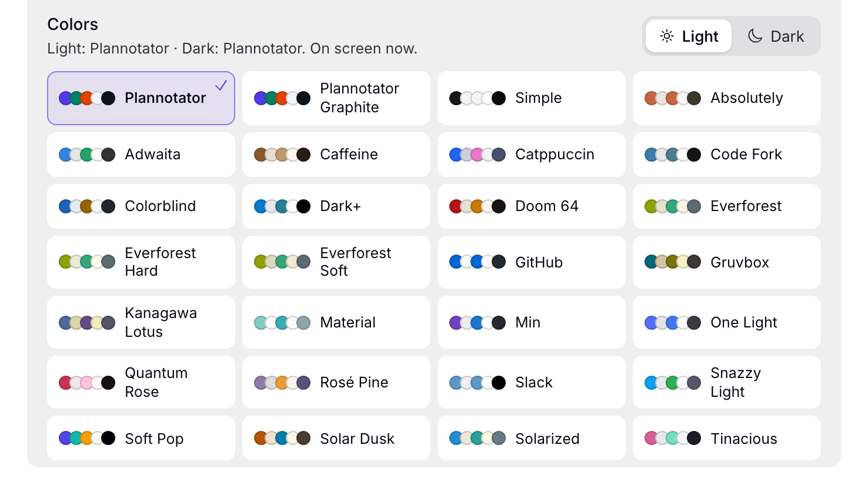Select the Adwaita theme
This screenshot has width=868, height=495.
coord(141,155)
